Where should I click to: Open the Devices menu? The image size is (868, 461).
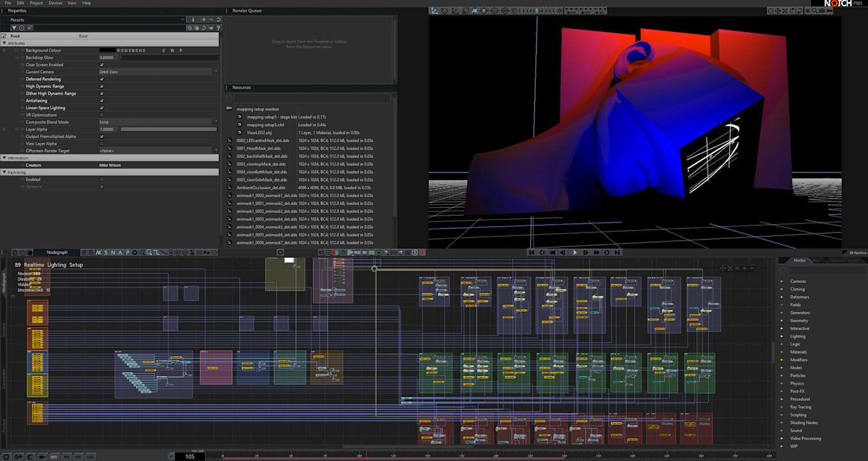click(56, 3)
